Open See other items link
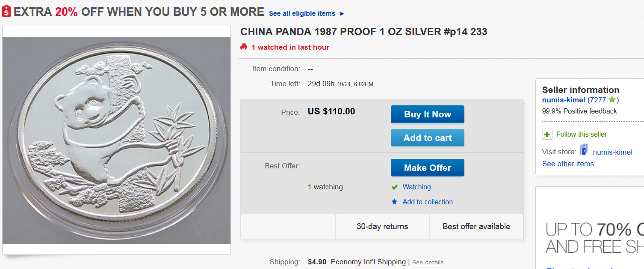644x269 pixels. coord(568,164)
